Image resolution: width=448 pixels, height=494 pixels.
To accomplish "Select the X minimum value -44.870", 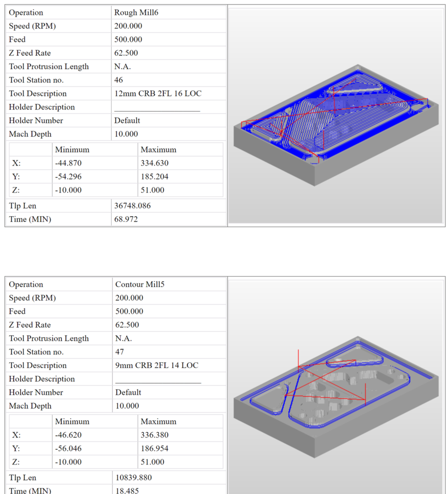I will pos(70,163).
